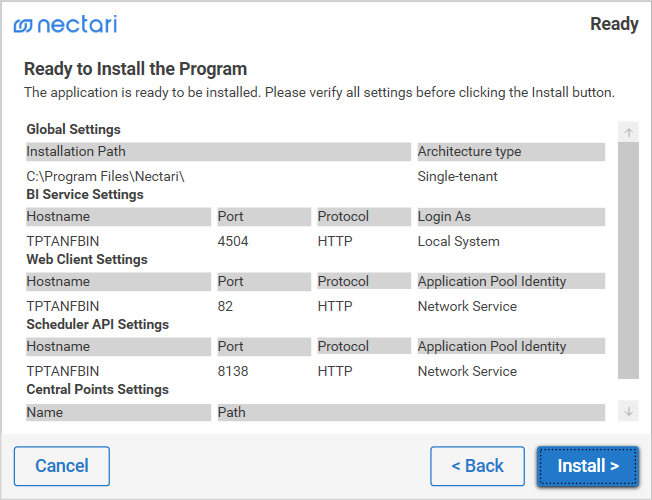Click the BI Service port 4504
Viewport: 652px width, 500px height.
pos(233,241)
